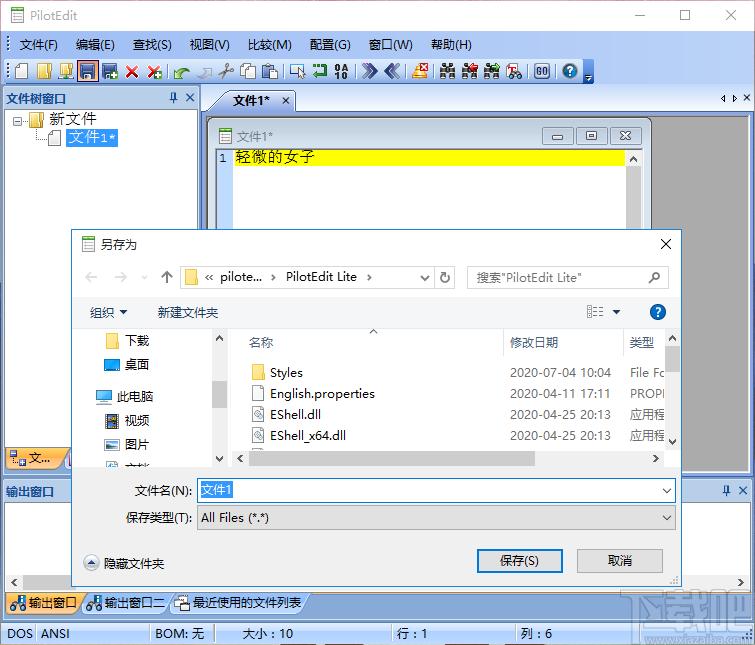This screenshot has height=645, width=755.
Task: Click the New file toolbar icon
Action: 21,71
